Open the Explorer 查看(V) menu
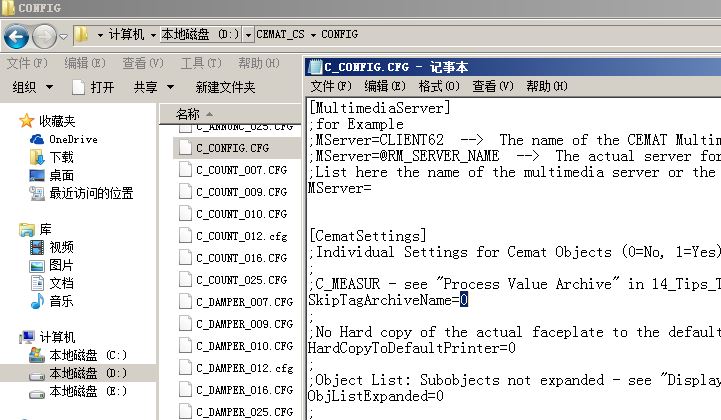Viewport: 721px width, 420px height. pyautogui.click(x=143, y=63)
